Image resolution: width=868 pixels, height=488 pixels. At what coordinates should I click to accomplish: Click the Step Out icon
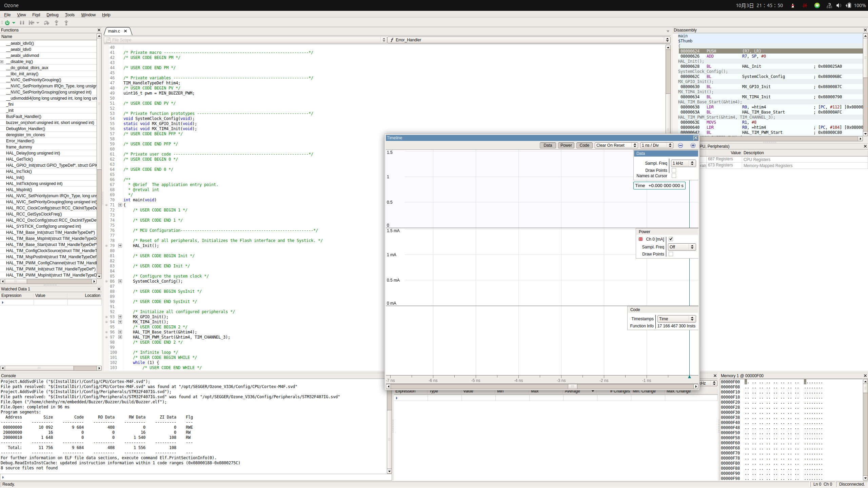pyautogui.click(x=66, y=23)
